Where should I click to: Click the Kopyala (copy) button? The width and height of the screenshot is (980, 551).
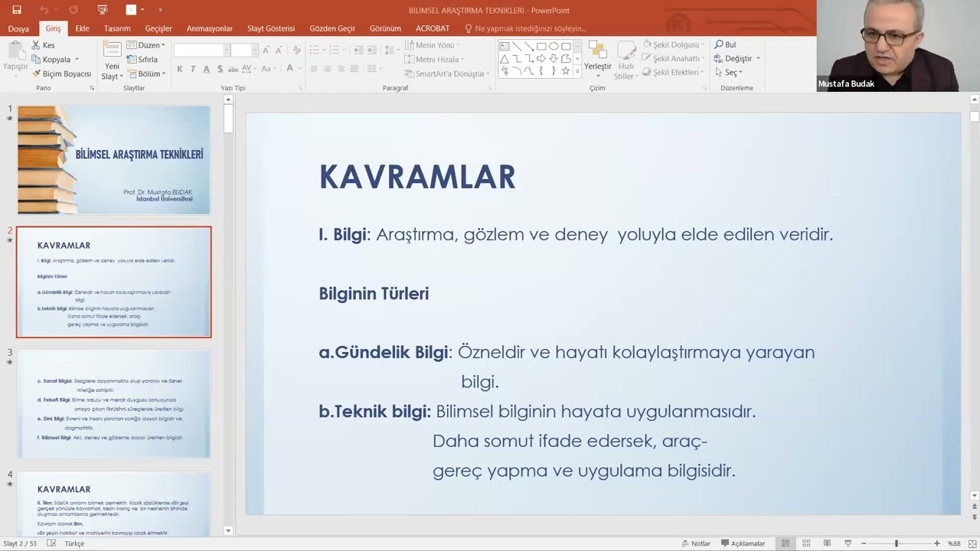(x=54, y=59)
